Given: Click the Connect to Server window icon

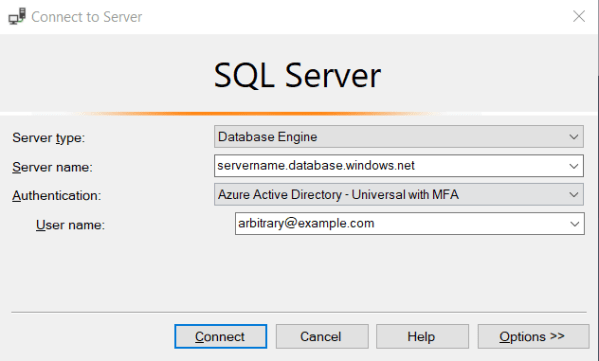Looking at the screenshot, I should coord(17,16).
